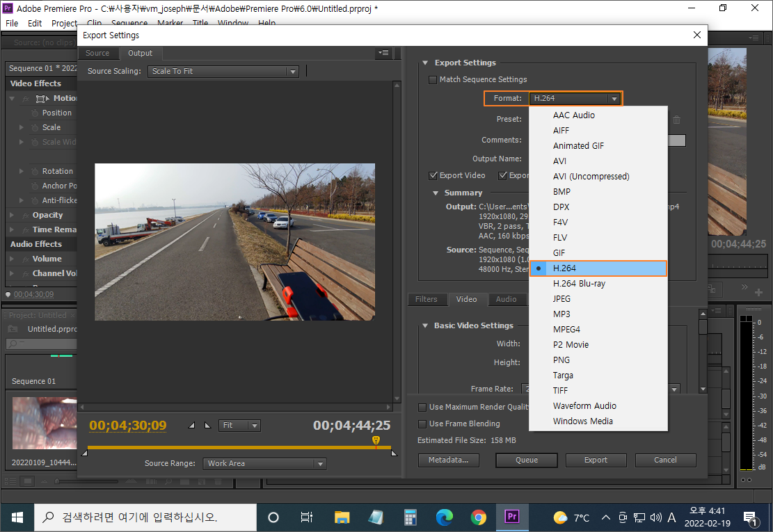Click the Project panel search magnifier icon
Image resolution: width=773 pixels, height=532 pixels.
pos(13,344)
